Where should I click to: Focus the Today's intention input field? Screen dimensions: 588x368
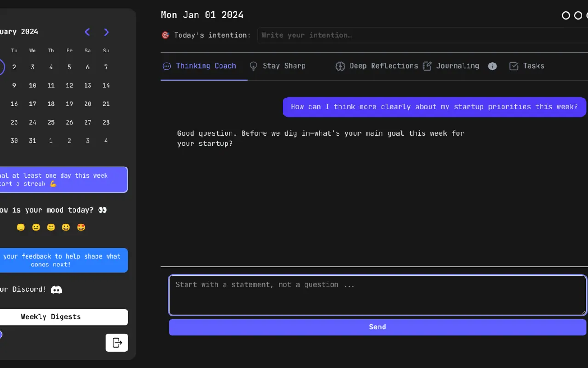423,35
